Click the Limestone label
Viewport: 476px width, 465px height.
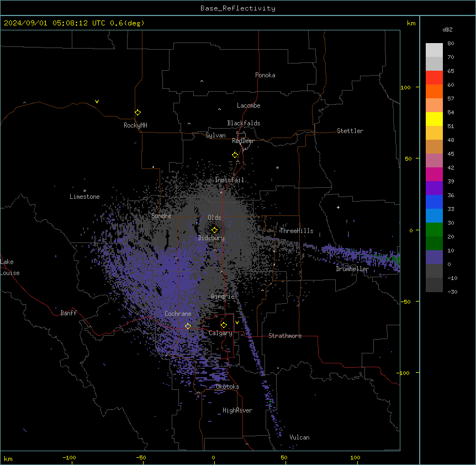84,197
